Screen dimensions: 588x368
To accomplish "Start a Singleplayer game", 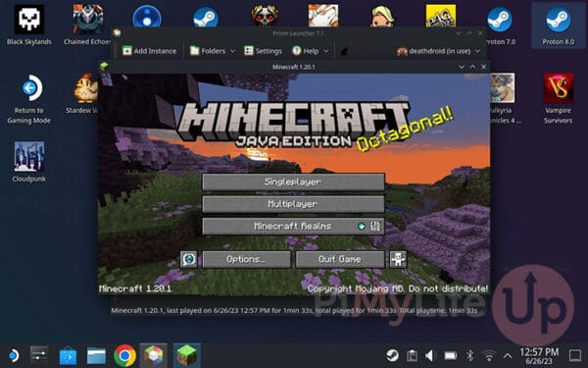I will [x=293, y=183].
